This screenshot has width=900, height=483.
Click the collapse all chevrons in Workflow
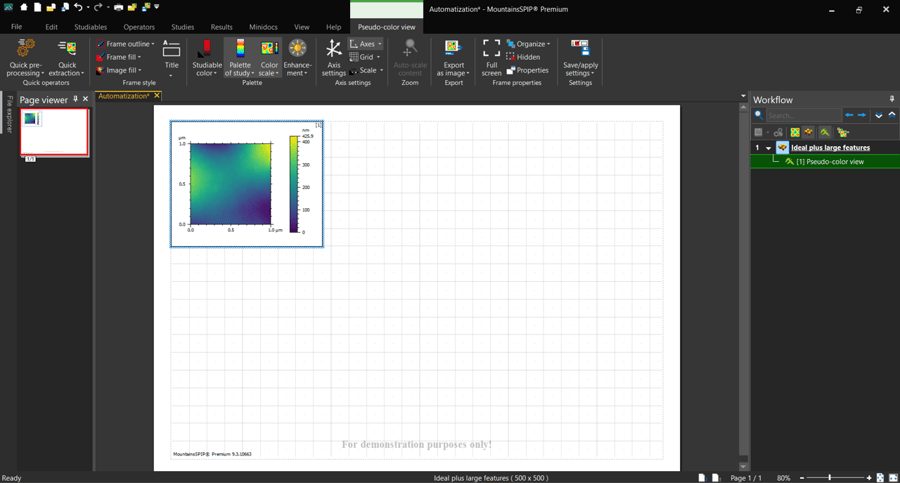point(892,115)
